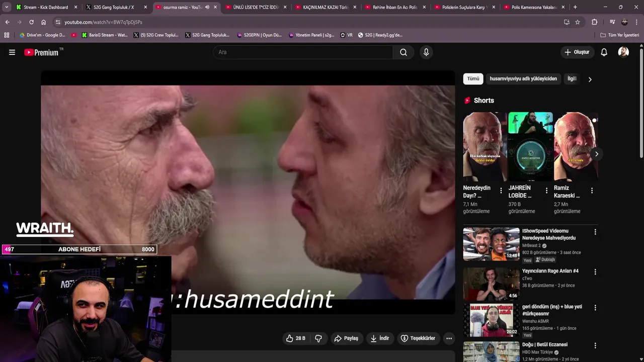This screenshot has width=644, height=362.
Task: Open options for the Ramiz Karaeski short
Action: click(592, 191)
